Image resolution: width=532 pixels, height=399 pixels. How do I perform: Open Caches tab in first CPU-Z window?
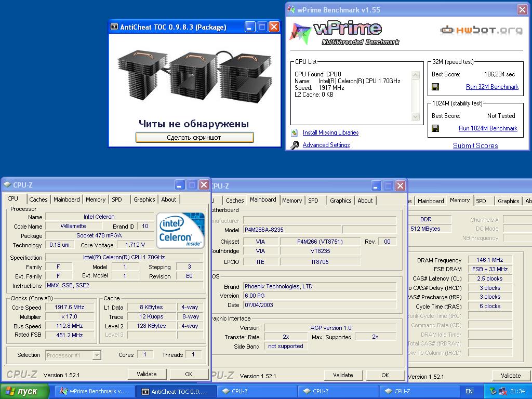coord(38,199)
